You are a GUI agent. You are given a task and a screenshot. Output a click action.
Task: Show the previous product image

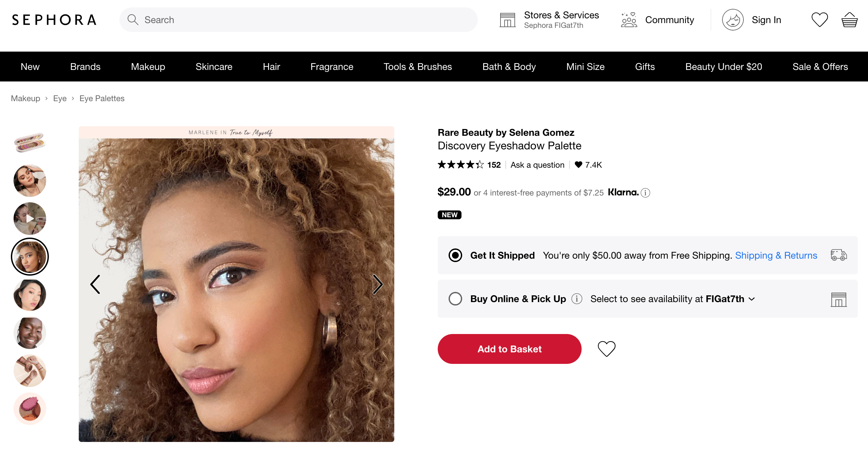tap(95, 284)
